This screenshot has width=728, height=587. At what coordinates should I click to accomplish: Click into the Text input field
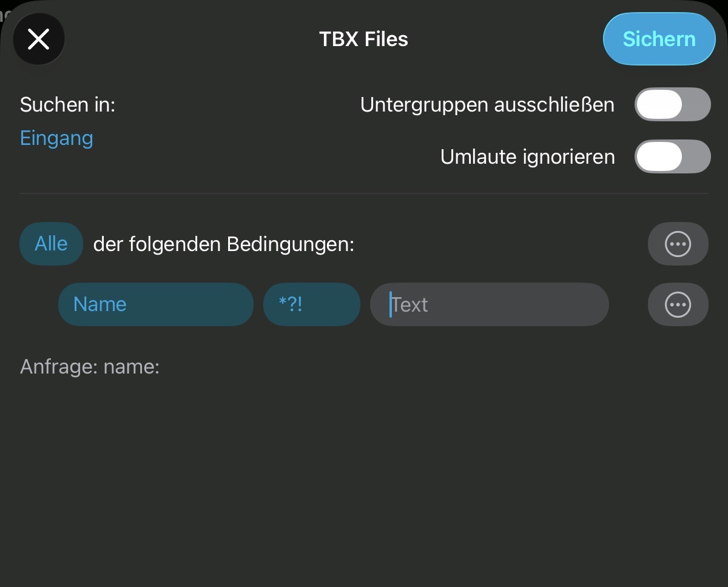(489, 304)
